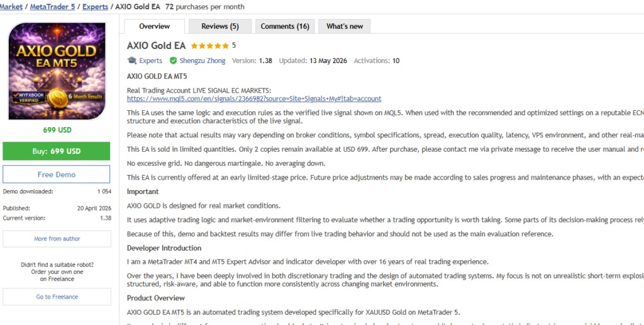
Task: Click the Experts graduation cap icon
Action: [x=132, y=60]
